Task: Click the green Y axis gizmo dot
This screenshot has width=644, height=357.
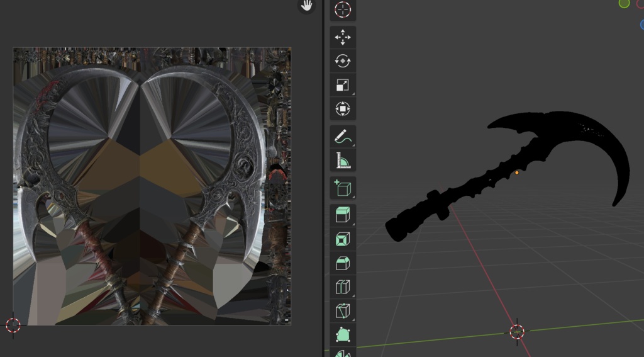Action: tap(624, 4)
